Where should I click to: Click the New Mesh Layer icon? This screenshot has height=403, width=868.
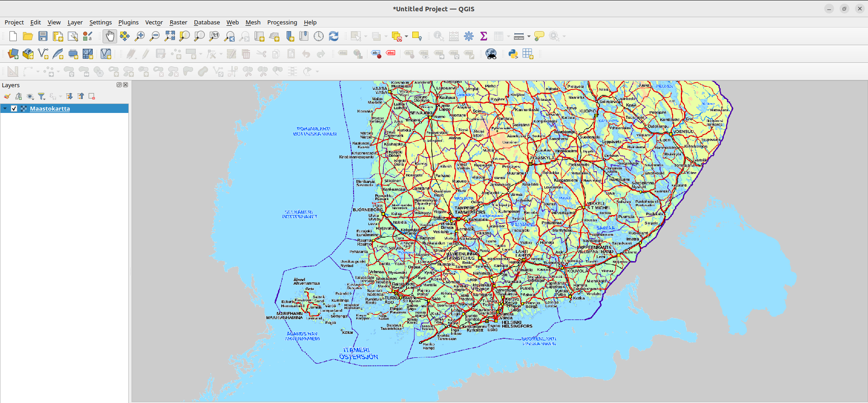pyautogui.click(x=88, y=54)
